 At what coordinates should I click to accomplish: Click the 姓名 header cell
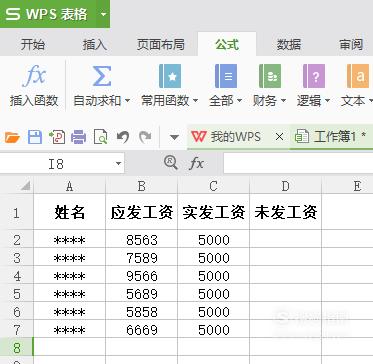click(x=69, y=212)
